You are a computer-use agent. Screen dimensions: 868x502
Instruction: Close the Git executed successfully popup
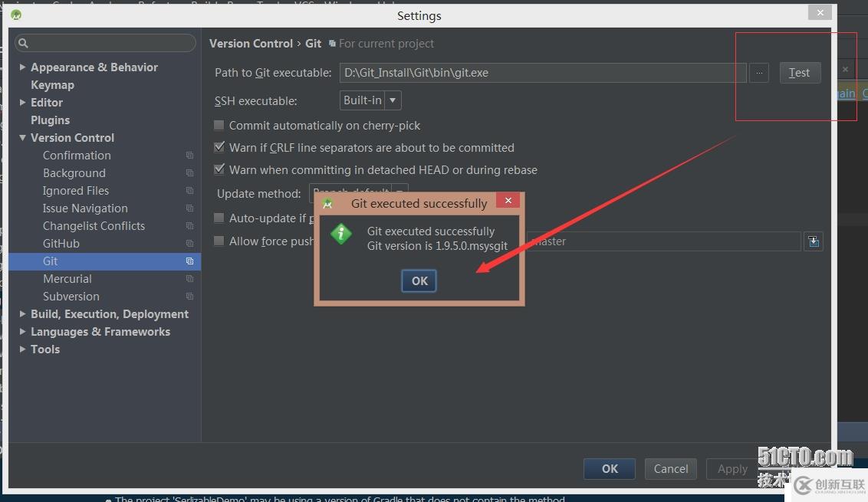click(508, 200)
